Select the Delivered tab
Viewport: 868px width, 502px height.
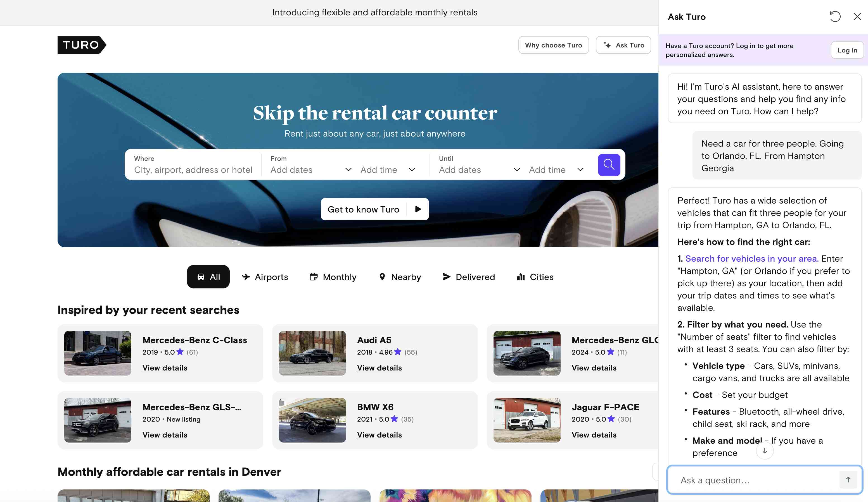468,277
